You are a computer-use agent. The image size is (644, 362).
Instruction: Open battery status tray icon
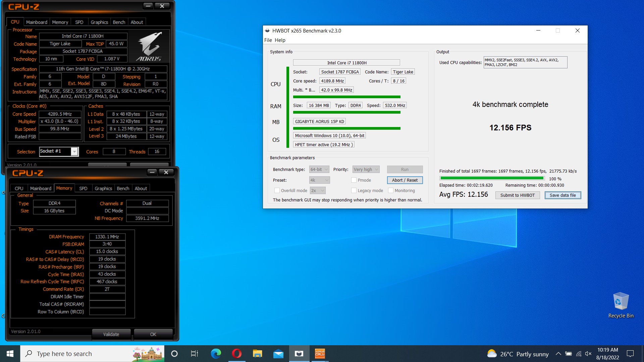point(569,354)
